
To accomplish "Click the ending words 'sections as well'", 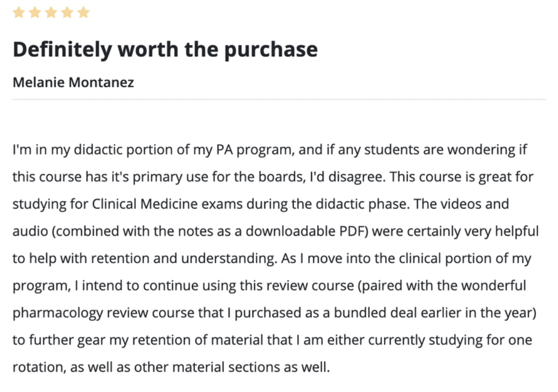I will [x=279, y=367].
